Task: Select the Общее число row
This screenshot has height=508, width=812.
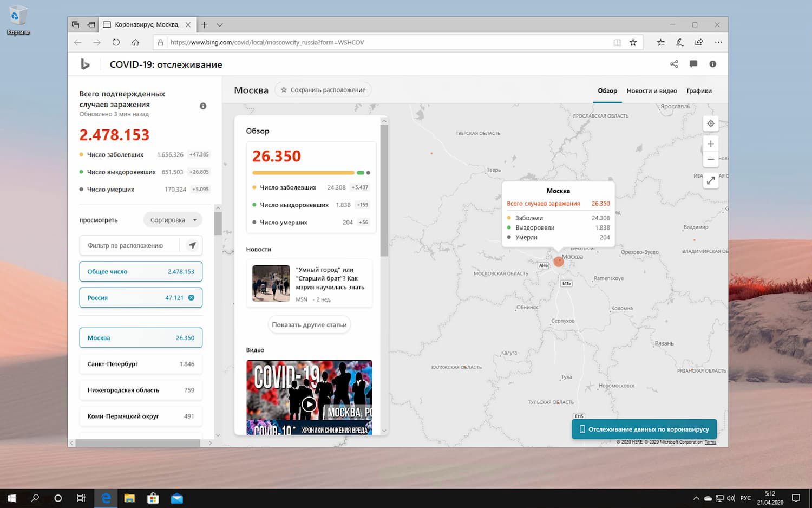Action: 141,272
